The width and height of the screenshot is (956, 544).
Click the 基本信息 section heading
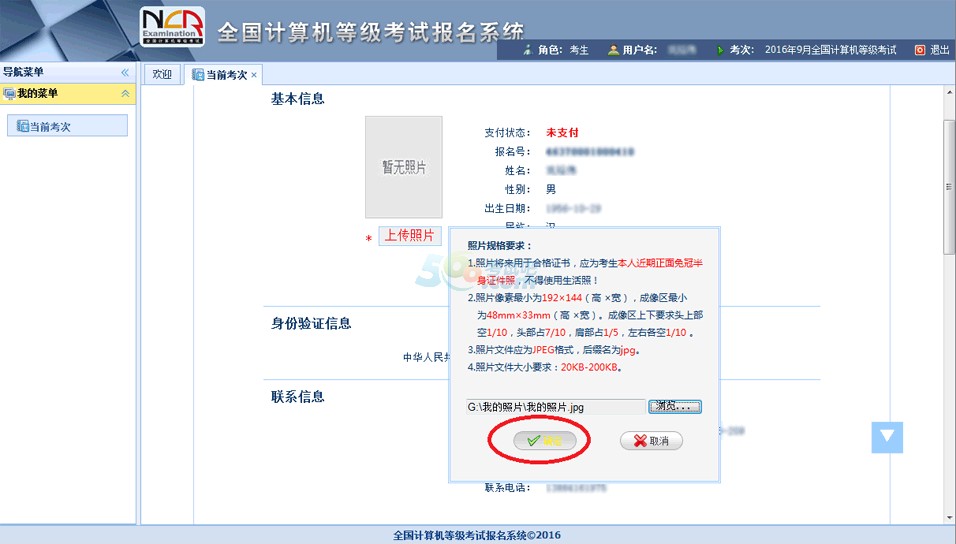(298, 99)
